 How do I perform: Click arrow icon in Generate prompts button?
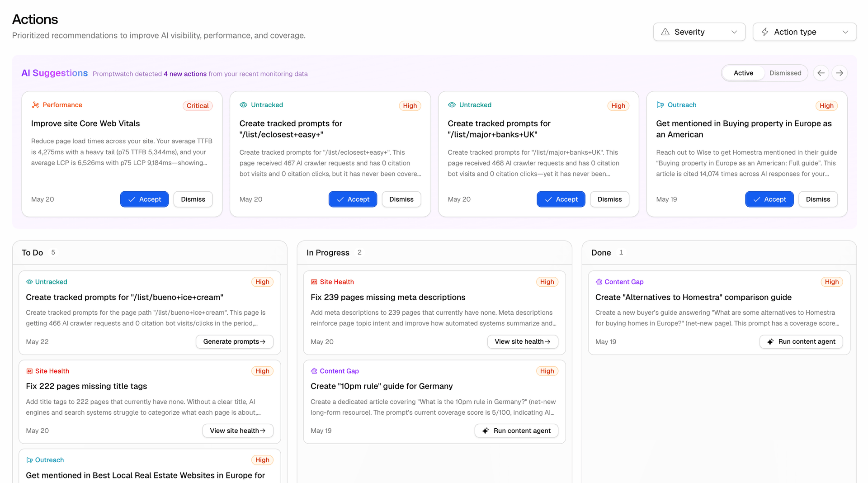pos(263,341)
